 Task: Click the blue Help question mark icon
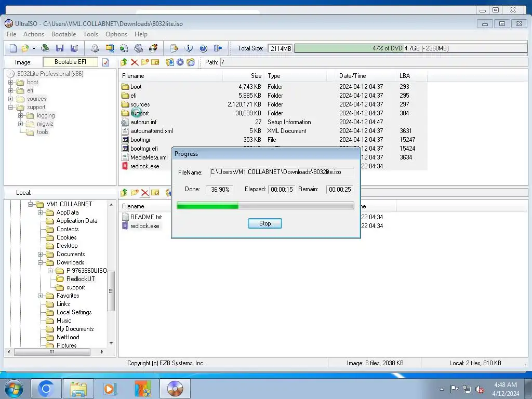[x=203, y=48]
